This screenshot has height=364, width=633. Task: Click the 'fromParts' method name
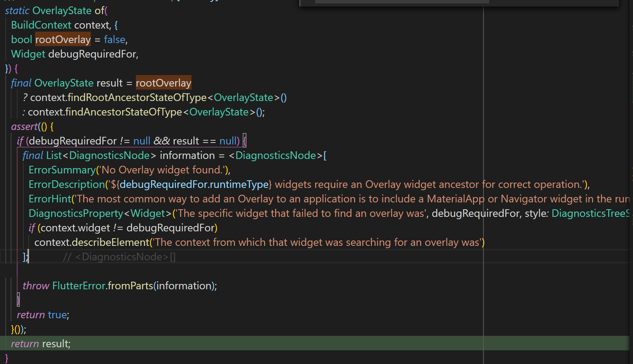point(130,286)
